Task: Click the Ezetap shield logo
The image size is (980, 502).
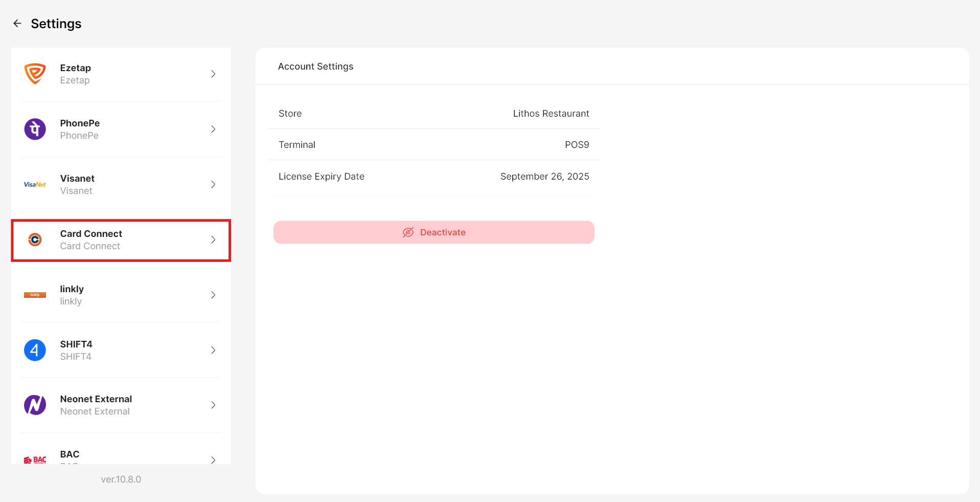Action: coord(35,74)
